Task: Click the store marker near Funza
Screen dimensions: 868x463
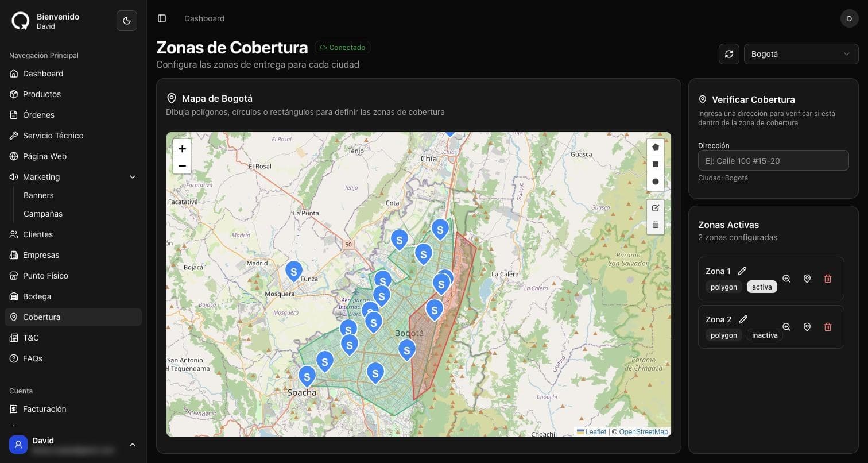Action: pos(293,271)
